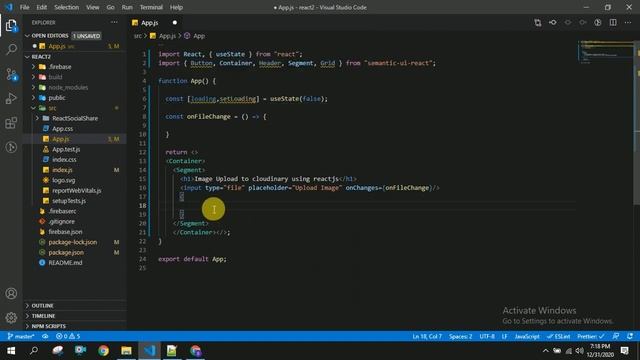Open App.test.js in the file tree

pos(66,149)
